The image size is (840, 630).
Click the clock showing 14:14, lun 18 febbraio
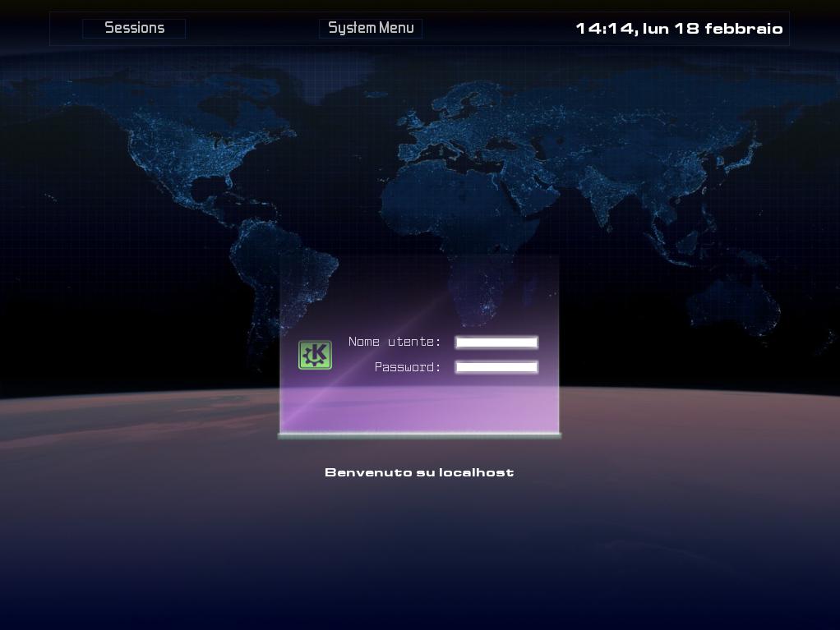[x=679, y=29]
